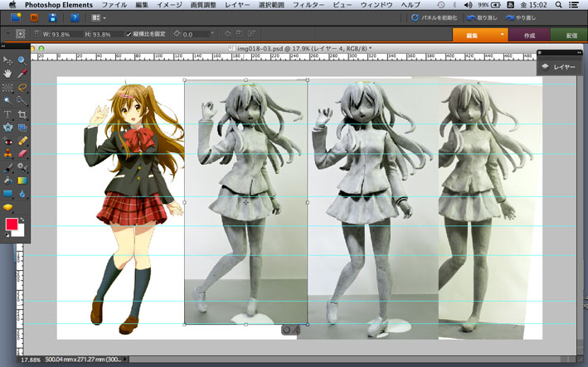Choose the skew transform mode icon
The width and height of the screenshot is (588, 367).
click(x=251, y=34)
